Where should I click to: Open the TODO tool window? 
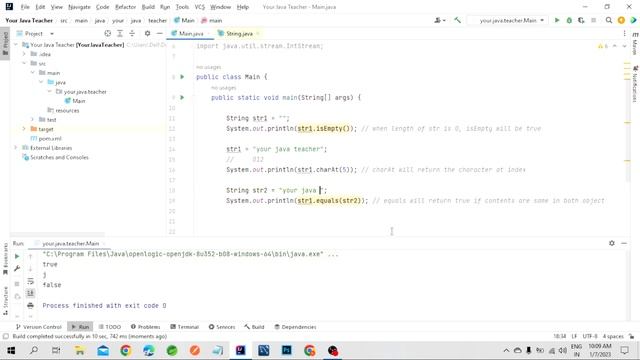click(x=109, y=327)
